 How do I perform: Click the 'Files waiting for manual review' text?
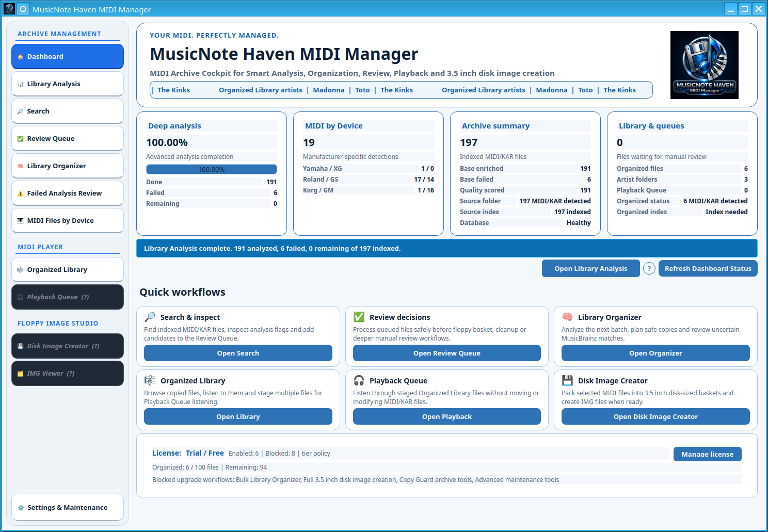662,157
